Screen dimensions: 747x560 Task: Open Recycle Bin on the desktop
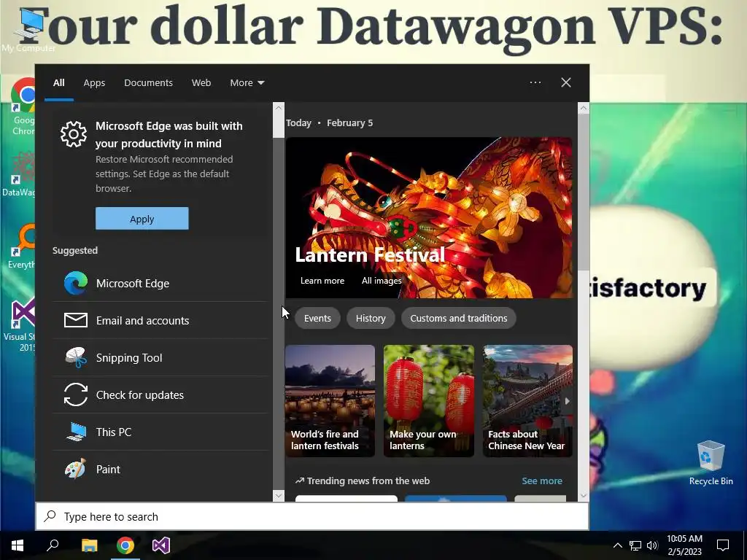tap(711, 462)
